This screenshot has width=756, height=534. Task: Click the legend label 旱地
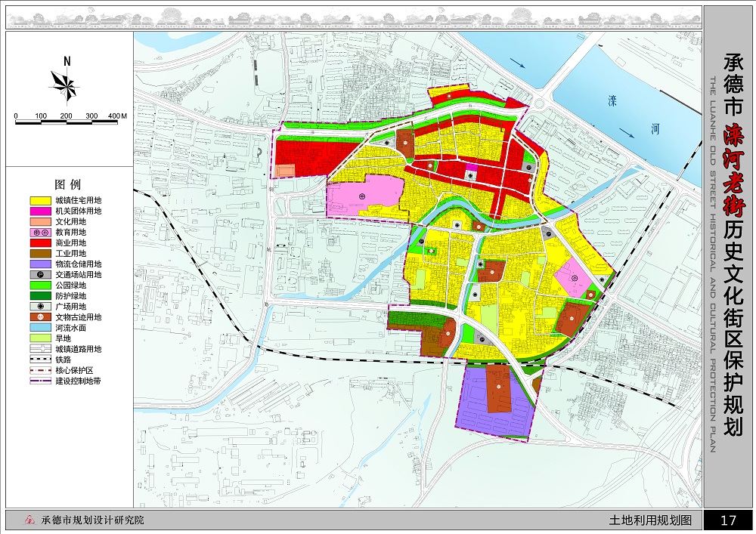click(64, 338)
